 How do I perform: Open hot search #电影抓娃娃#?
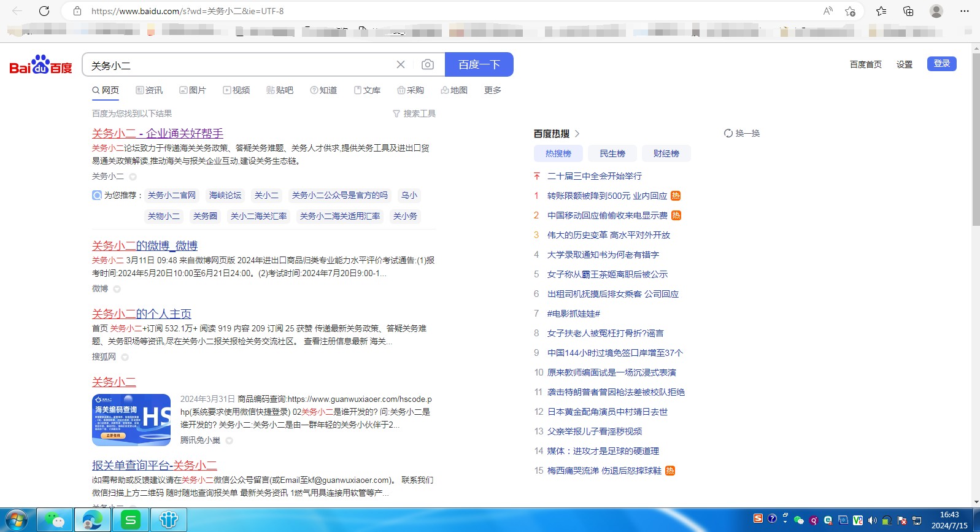click(574, 314)
